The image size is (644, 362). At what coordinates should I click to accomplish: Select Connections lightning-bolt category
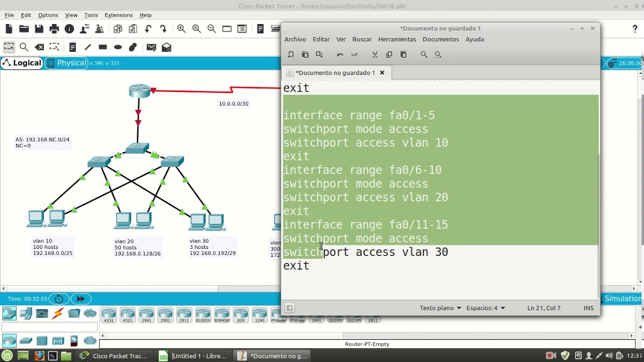(58, 314)
